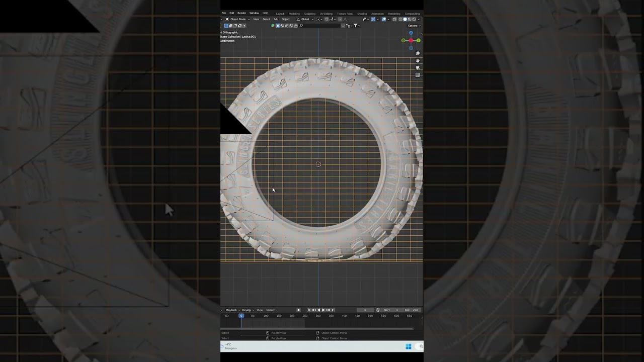Click the zoom view magnifier icon
This screenshot has width=644, height=362.
coord(418,53)
